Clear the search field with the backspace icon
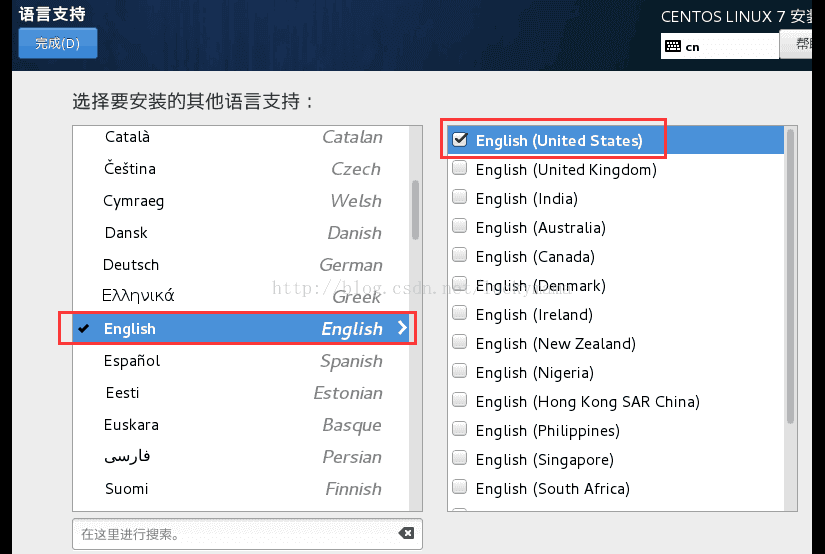 (x=406, y=533)
